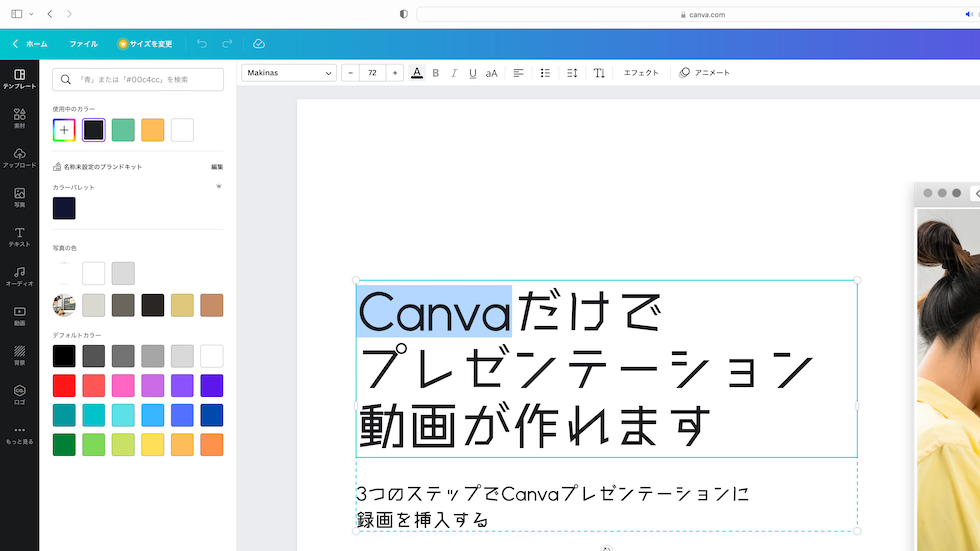Image resolution: width=980 pixels, height=551 pixels.
Task: Open the Text (テキスト) sidebar panel
Action: click(x=19, y=237)
